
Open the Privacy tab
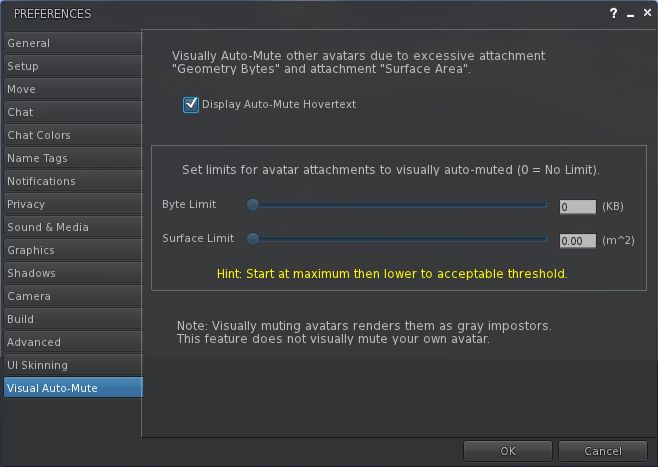72,204
